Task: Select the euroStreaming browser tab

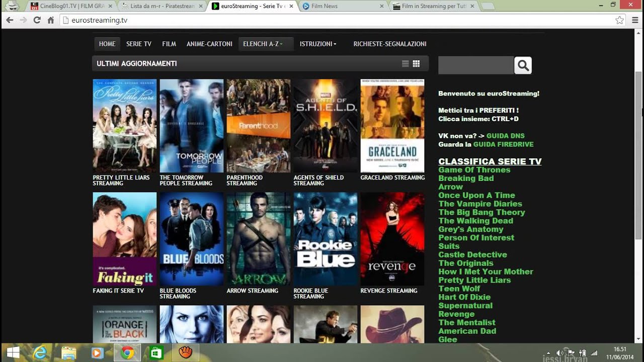Action: tap(253, 6)
